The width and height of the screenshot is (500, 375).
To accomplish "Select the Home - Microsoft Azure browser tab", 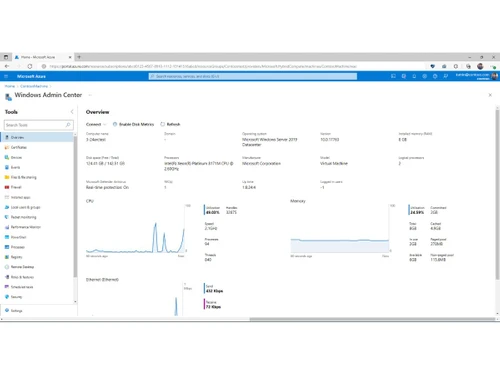I will (x=43, y=57).
